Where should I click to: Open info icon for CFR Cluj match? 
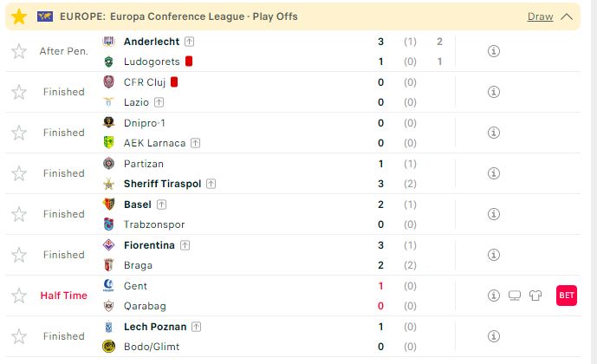(493, 92)
